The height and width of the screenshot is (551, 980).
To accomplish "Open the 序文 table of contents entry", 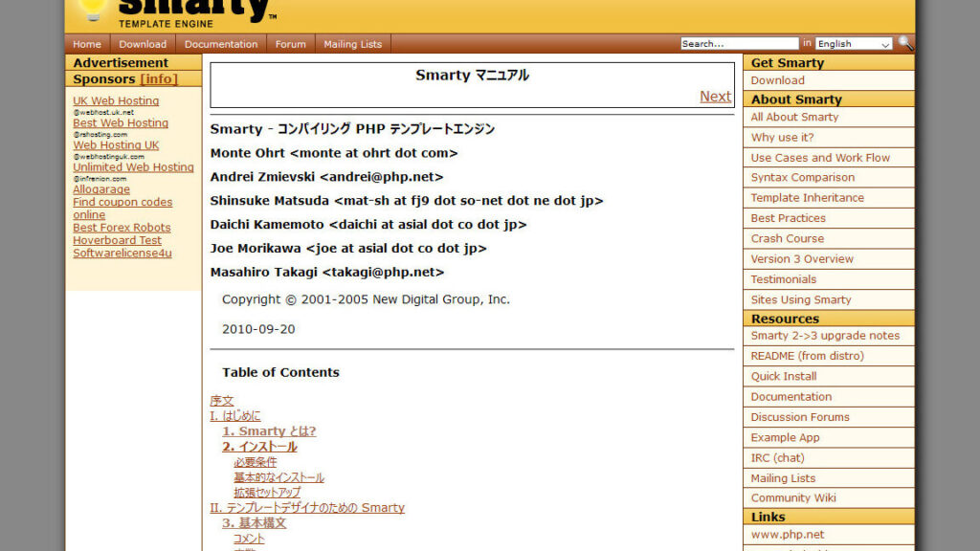I will [222, 401].
